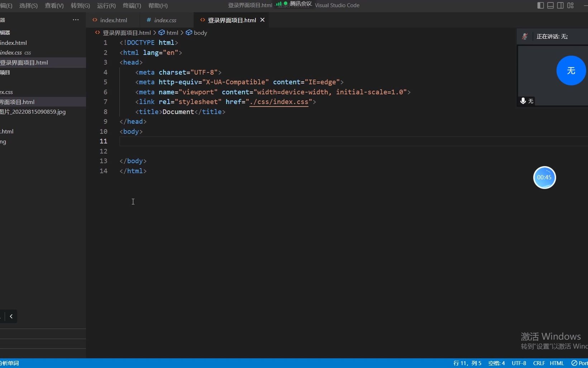This screenshot has width=588, height=368.
Task: Change language mode via HTML
Action: (557, 363)
